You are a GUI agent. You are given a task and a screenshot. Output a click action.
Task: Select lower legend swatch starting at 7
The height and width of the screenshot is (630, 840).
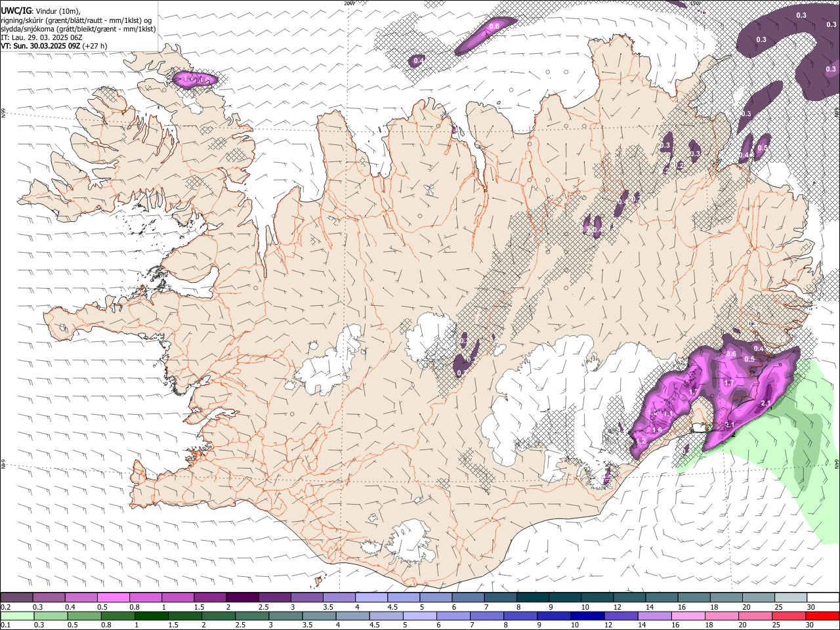tap(487, 616)
